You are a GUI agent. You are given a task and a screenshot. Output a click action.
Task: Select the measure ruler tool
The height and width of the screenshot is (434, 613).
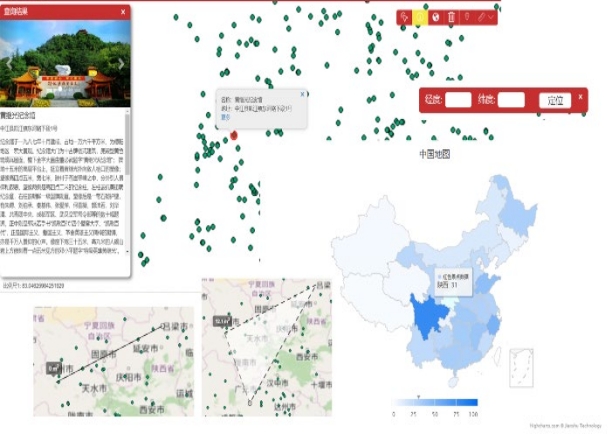click(481, 17)
